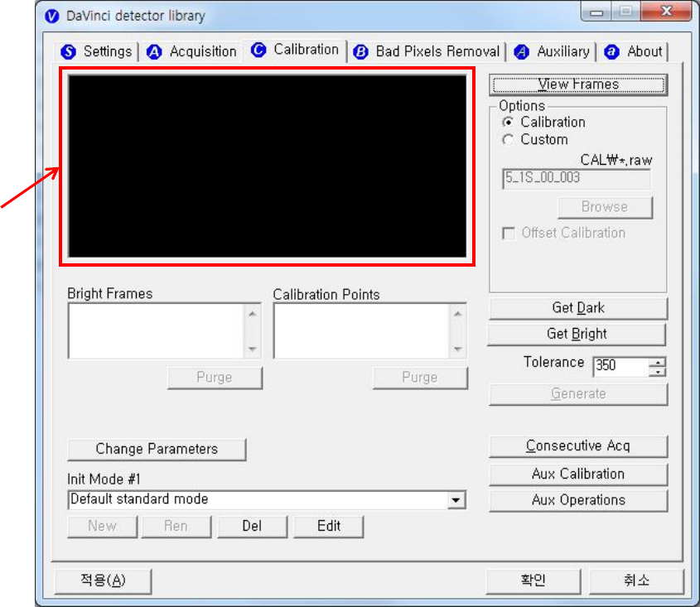
Task: Click the Tolerance value field
Action: click(620, 366)
